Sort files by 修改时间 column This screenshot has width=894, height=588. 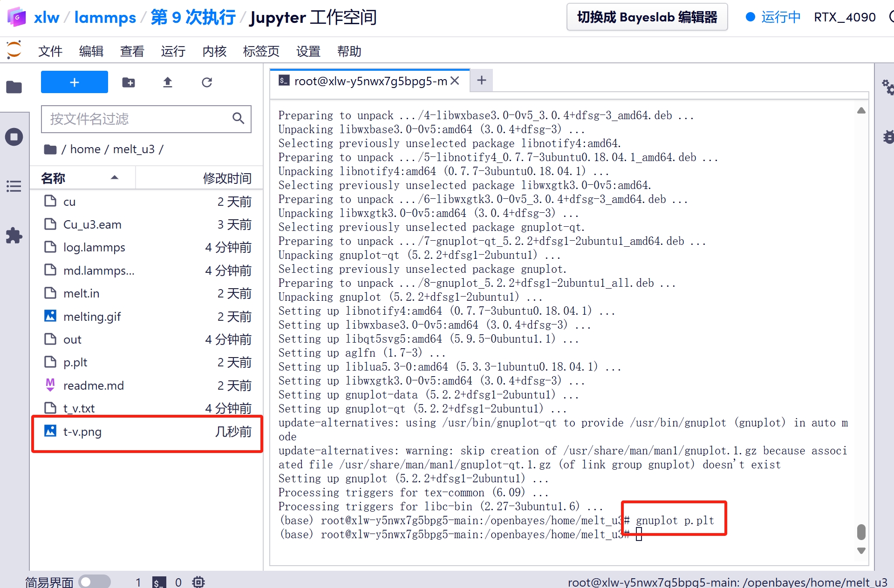tap(226, 178)
